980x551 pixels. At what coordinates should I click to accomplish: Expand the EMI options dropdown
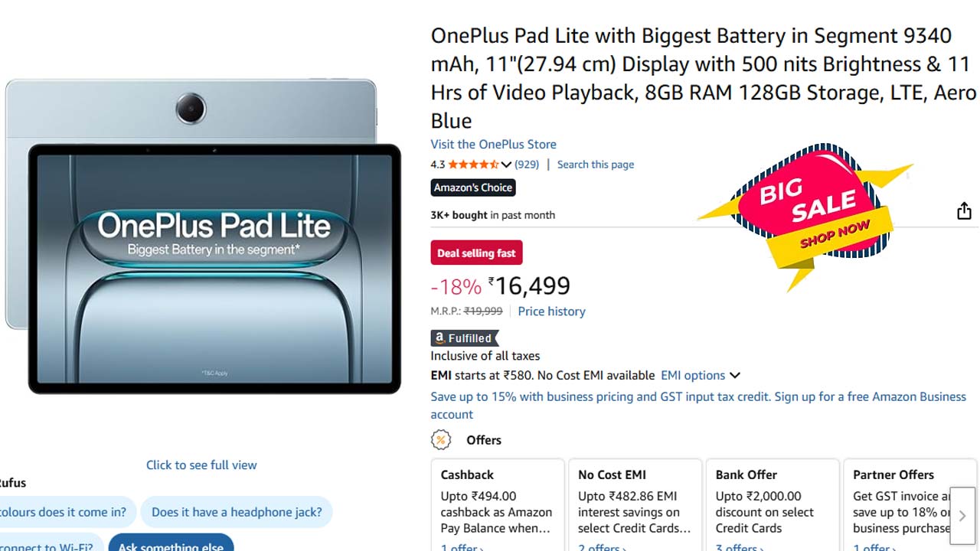700,376
